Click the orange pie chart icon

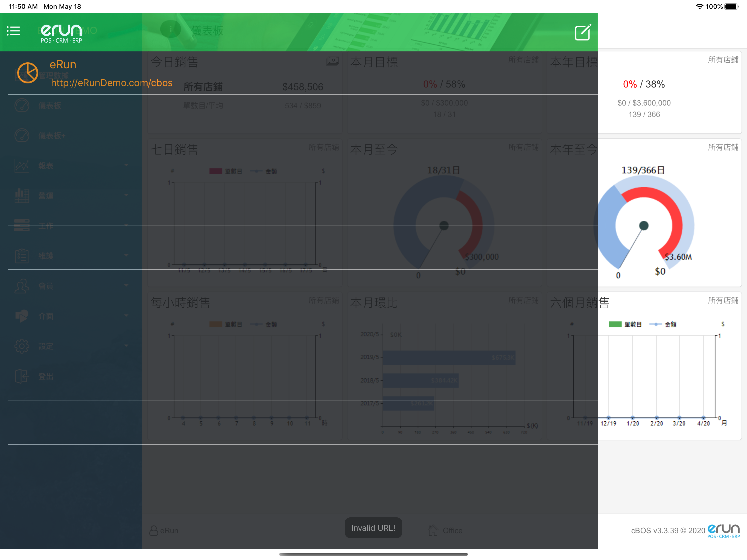(27, 73)
